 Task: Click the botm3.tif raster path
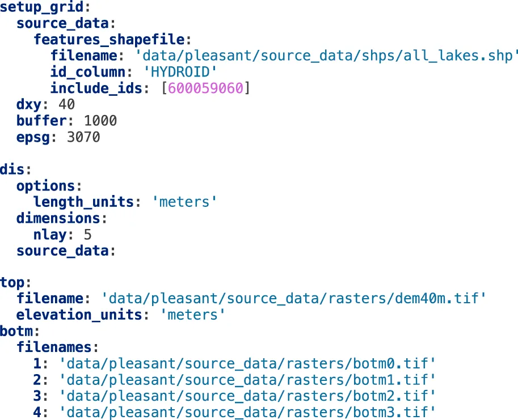pos(247,411)
